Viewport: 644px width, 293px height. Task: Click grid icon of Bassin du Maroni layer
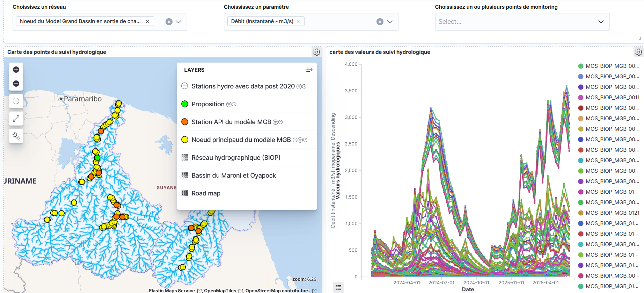pos(185,176)
